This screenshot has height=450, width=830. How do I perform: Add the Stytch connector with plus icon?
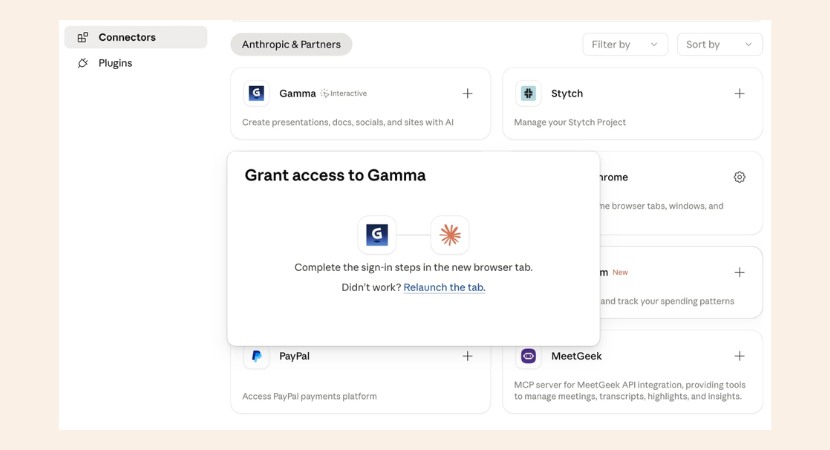pos(739,94)
